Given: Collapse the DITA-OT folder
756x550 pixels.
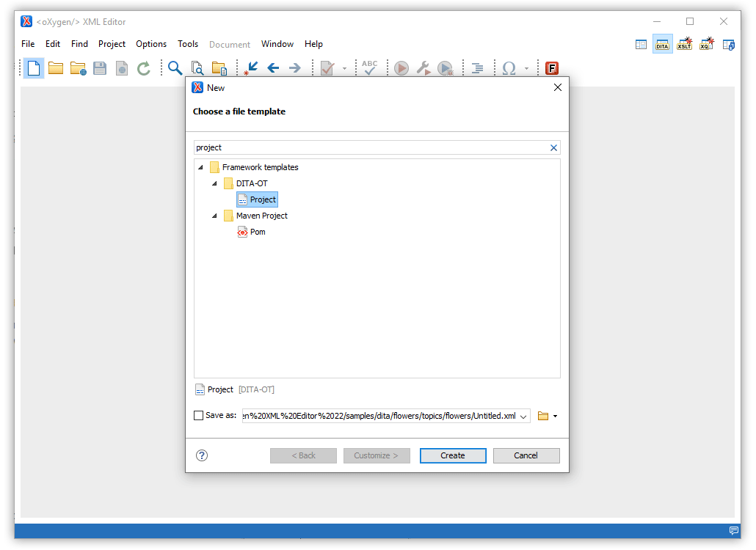Looking at the screenshot, I should (214, 183).
